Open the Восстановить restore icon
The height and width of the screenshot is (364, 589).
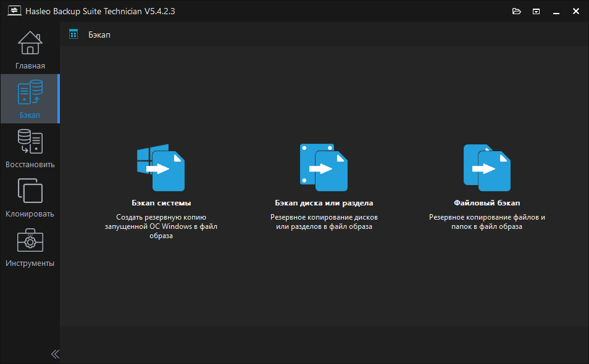(x=30, y=141)
